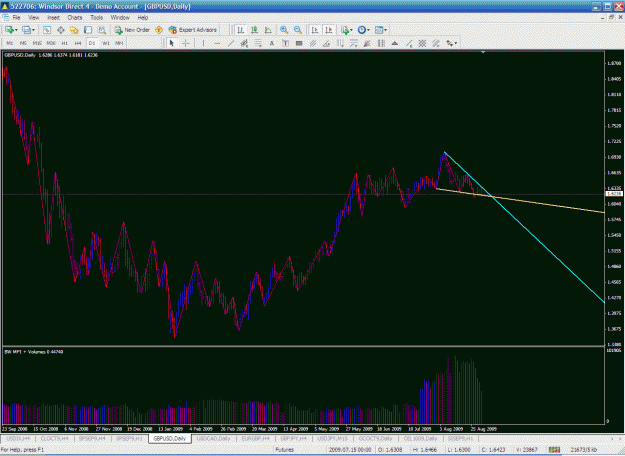
Task: Show the Market Watch panel
Action: click(x=47, y=30)
